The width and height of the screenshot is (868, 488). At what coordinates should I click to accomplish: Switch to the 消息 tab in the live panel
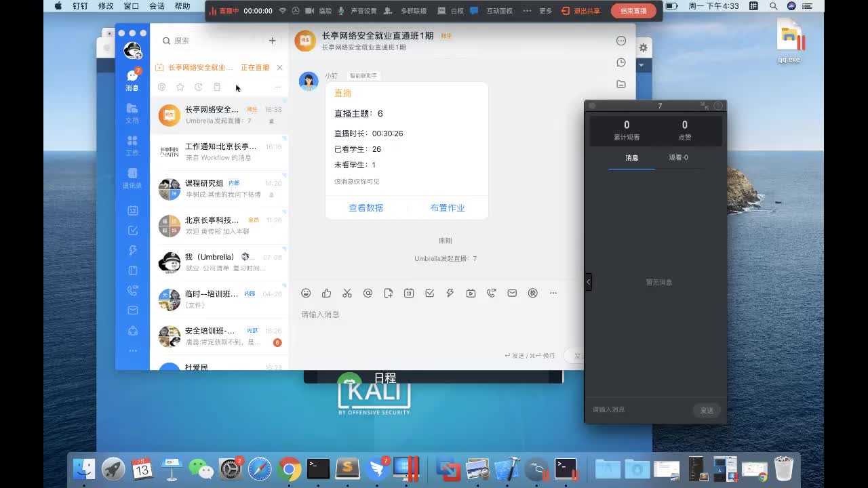pyautogui.click(x=632, y=157)
